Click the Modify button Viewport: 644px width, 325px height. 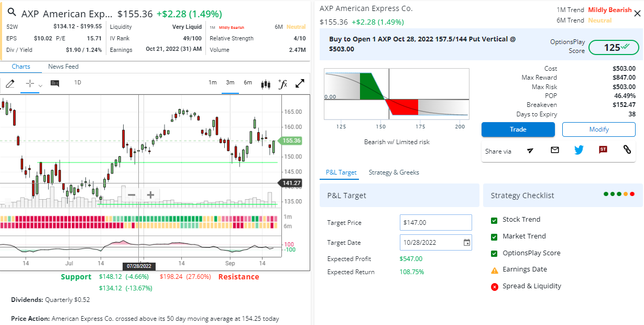coord(598,129)
